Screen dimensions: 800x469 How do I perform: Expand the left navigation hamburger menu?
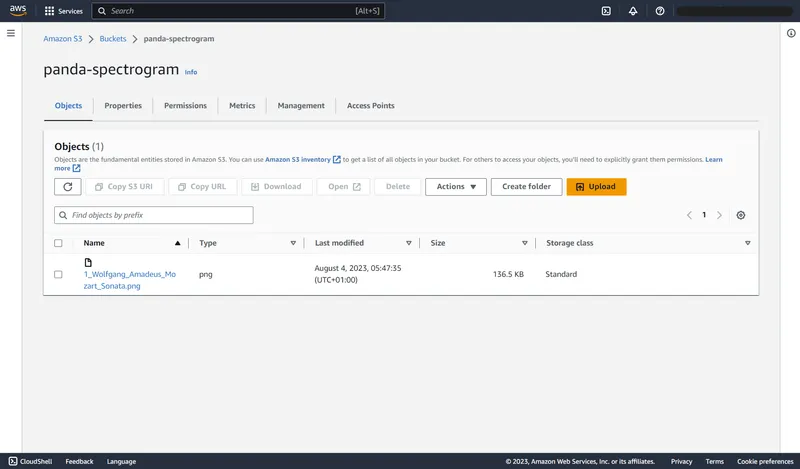click(x=11, y=33)
